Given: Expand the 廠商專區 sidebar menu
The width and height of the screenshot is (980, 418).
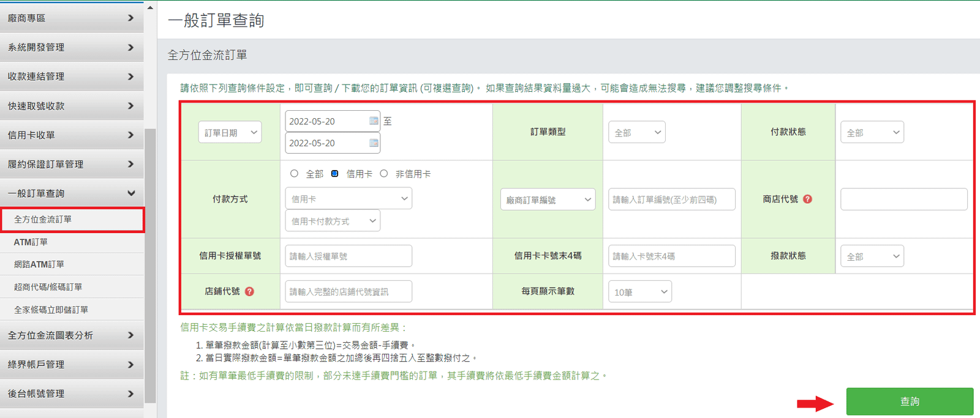Looking at the screenshot, I should point(72,18).
